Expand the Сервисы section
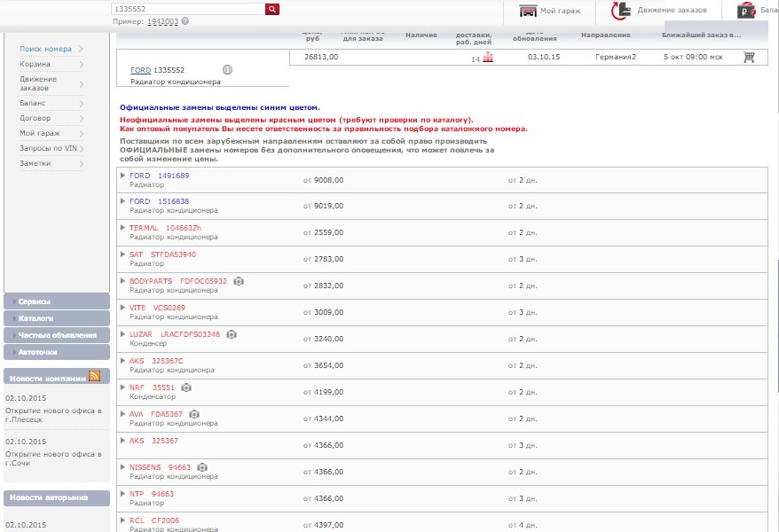This screenshot has width=779, height=532. [57, 301]
